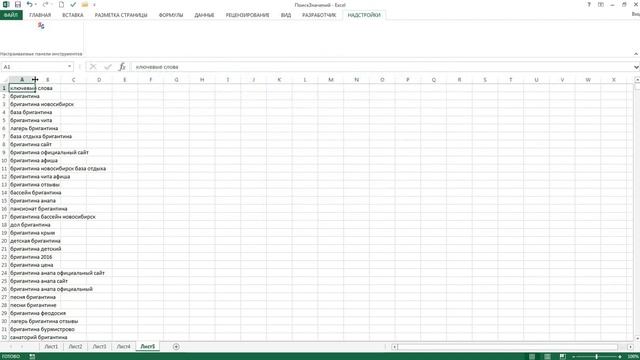Viewport: 640px width, 360px height.
Task: Switch to Page Layout view in status bar
Action: [x=547, y=356]
